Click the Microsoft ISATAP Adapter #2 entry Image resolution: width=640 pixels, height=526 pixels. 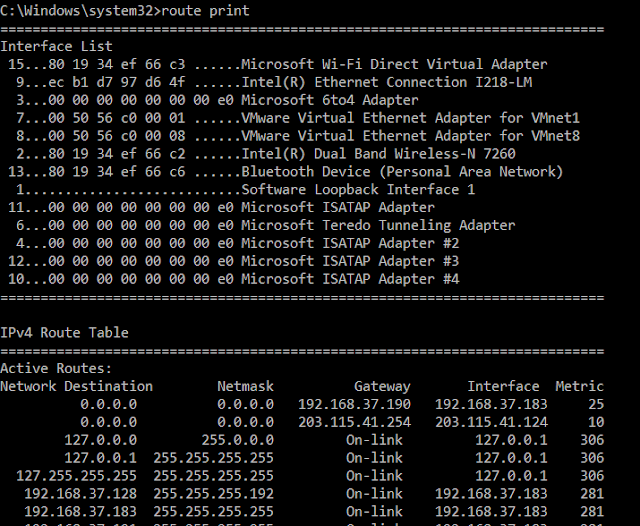[238, 244]
